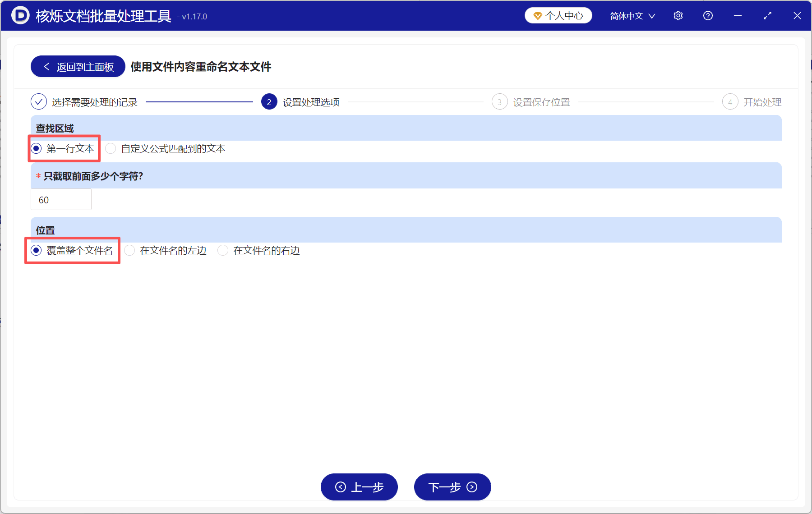Image resolution: width=812 pixels, height=514 pixels.
Task: Click step 4 circle 开始处理
Action: tap(730, 102)
